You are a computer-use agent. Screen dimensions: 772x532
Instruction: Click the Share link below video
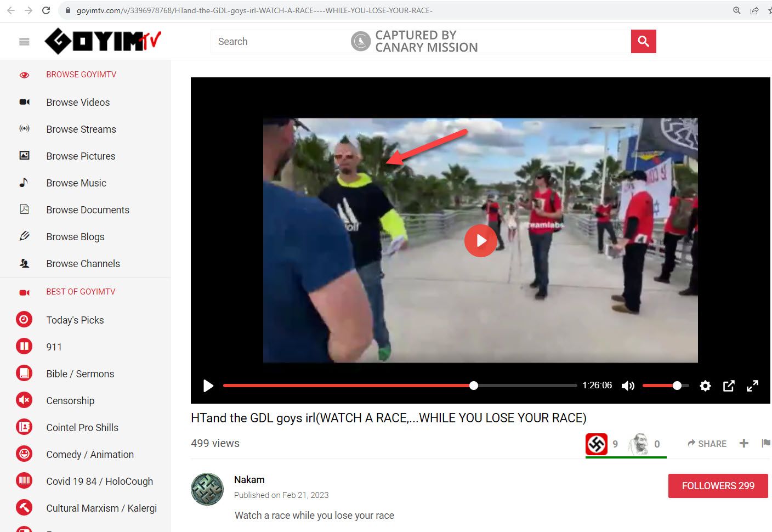pos(707,444)
